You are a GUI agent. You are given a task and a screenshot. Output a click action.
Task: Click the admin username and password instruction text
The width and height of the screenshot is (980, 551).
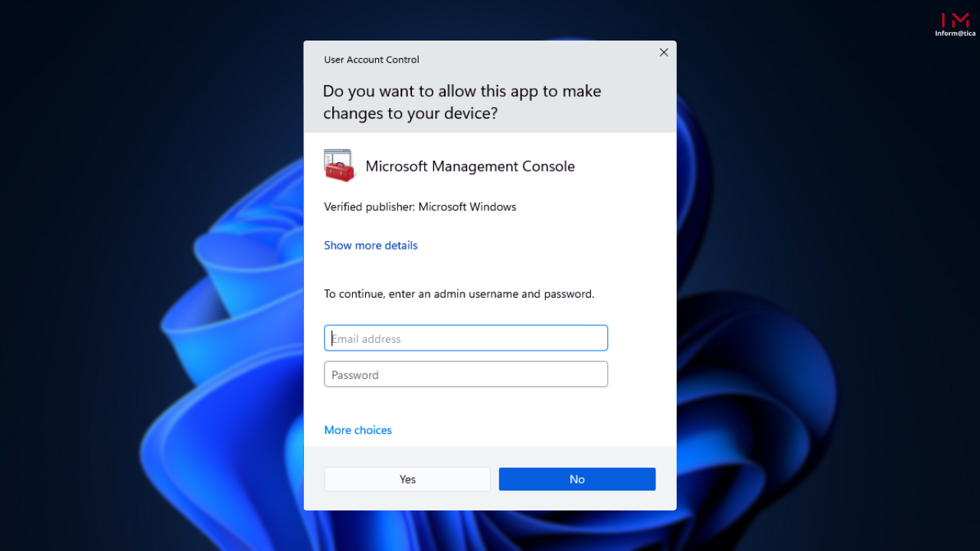coord(459,294)
